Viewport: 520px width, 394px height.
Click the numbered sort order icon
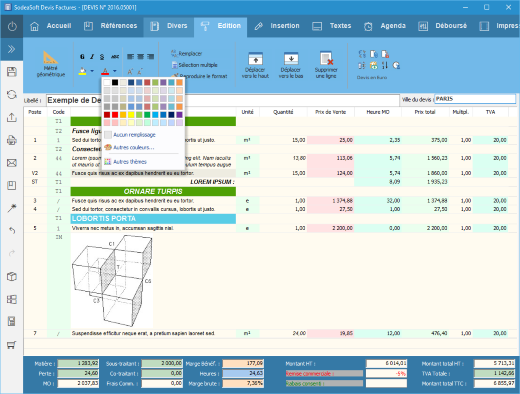(x=385, y=65)
